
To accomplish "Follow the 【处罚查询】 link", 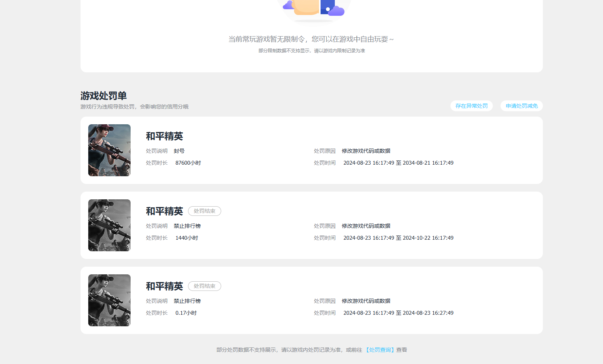I will click(x=380, y=350).
